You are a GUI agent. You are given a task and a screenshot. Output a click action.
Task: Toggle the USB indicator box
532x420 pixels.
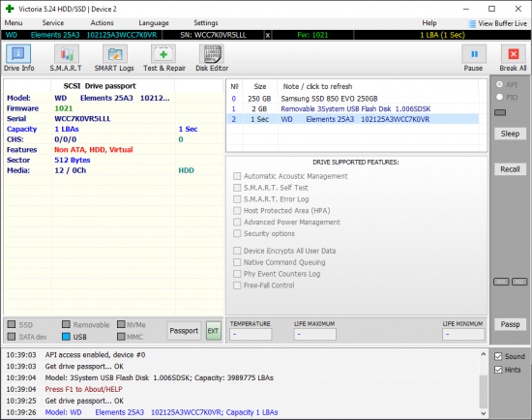pyautogui.click(x=66, y=337)
